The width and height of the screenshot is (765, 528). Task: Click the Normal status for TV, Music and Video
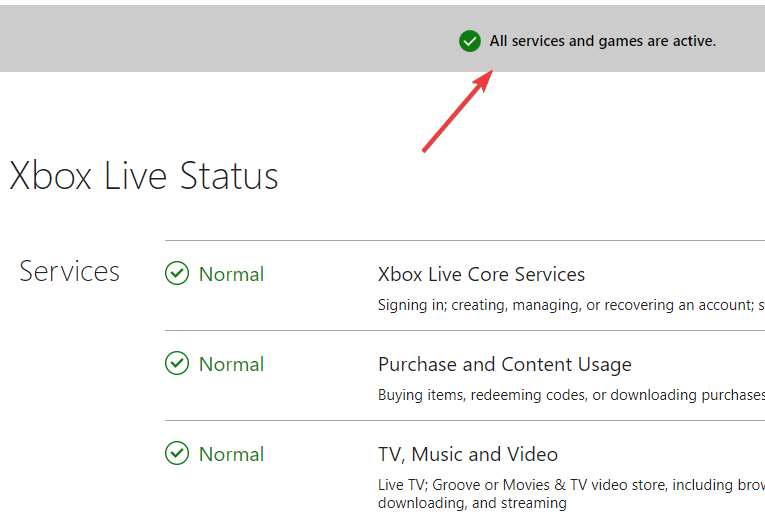231,454
